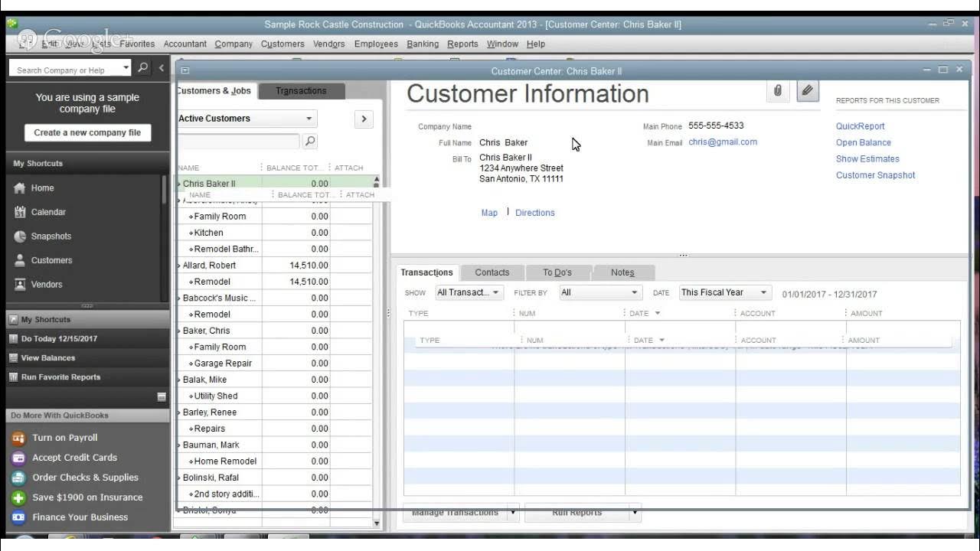This screenshot has width=980, height=551.
Task: Sort by Date column arrow
Action: tap(657, 313)
